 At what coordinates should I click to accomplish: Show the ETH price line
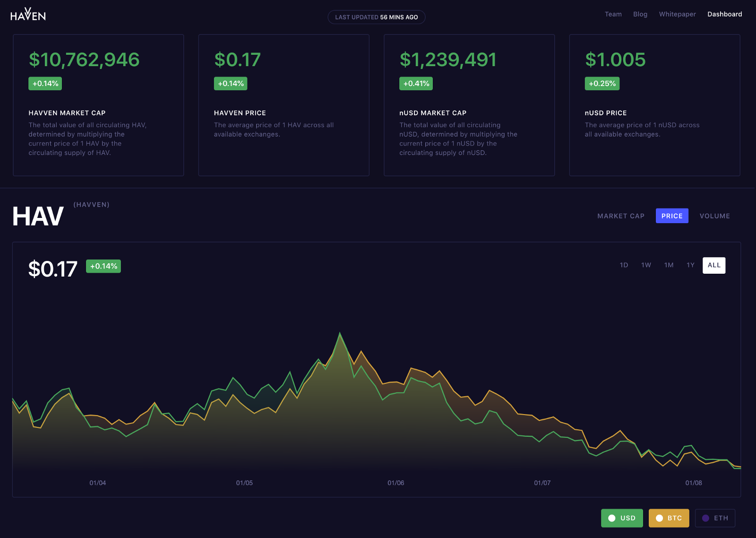coord(714,518)
